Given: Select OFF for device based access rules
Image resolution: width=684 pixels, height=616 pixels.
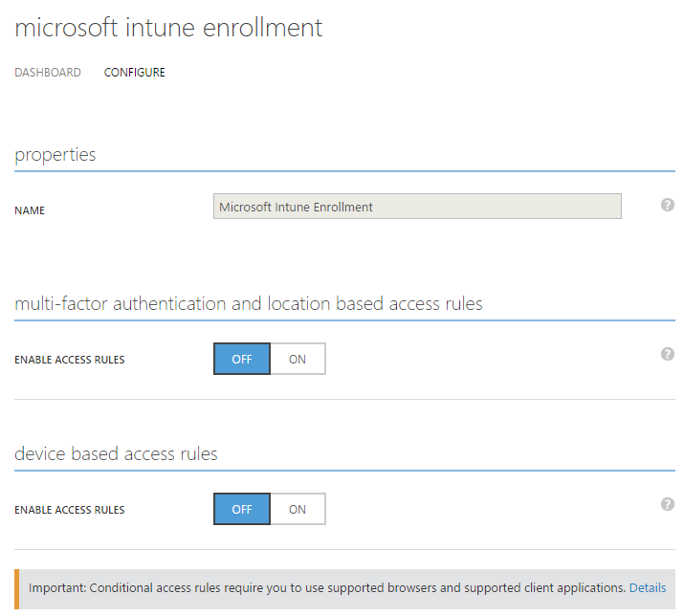Looking at the screenshot, I should pos(242,509).
